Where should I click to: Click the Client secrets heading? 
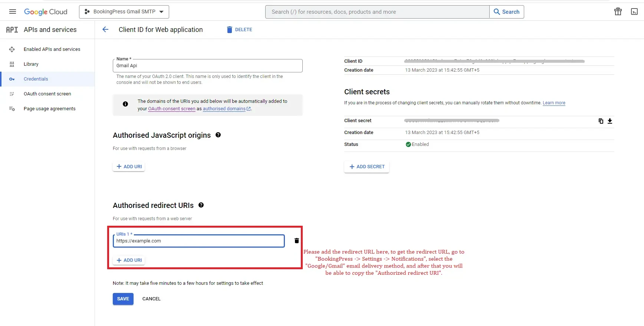click(367, 92)
